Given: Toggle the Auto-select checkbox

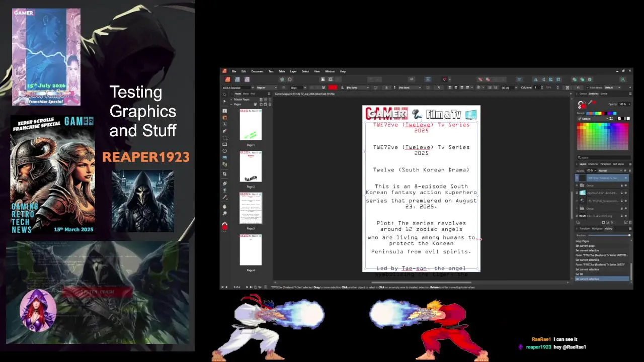Looking at the screenshot, I should 588,87.
